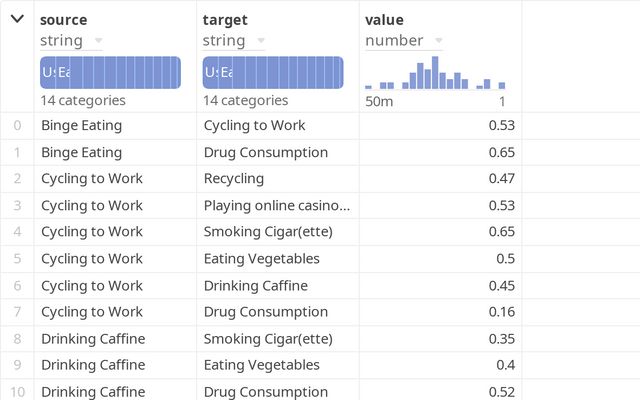Click the target column category distribution bar
Screen dimensions: 640x400
[273, 72]
